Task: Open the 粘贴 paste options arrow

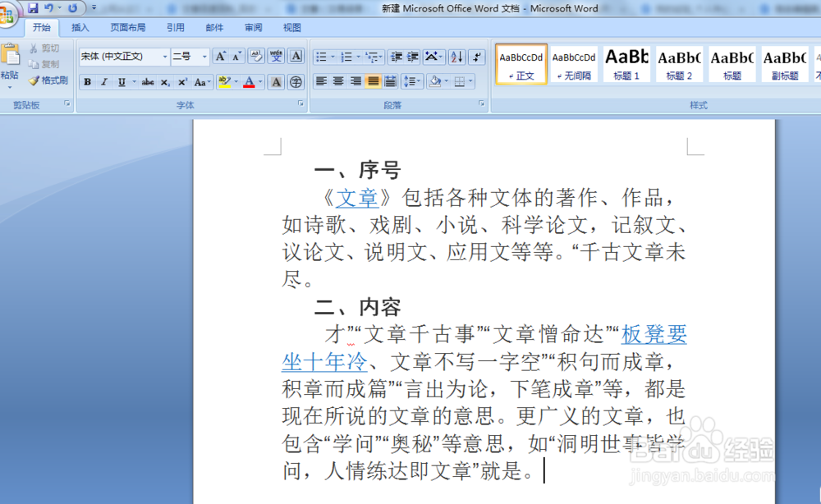Action: tap(10, 86)
